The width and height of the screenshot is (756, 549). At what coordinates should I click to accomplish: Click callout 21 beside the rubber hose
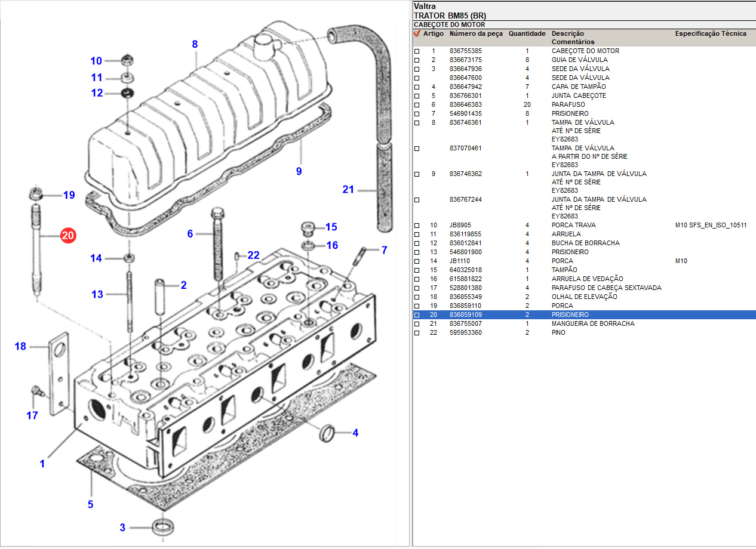(348, 190)
